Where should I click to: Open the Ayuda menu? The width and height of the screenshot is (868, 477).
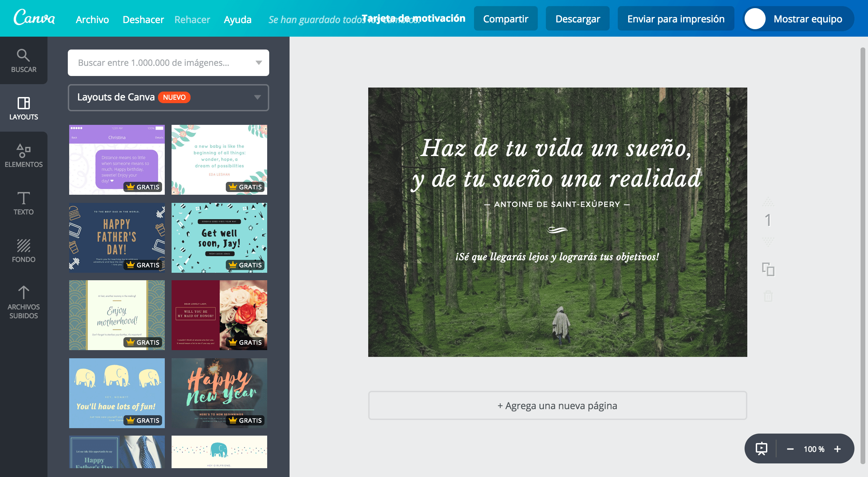click(237, 19)
